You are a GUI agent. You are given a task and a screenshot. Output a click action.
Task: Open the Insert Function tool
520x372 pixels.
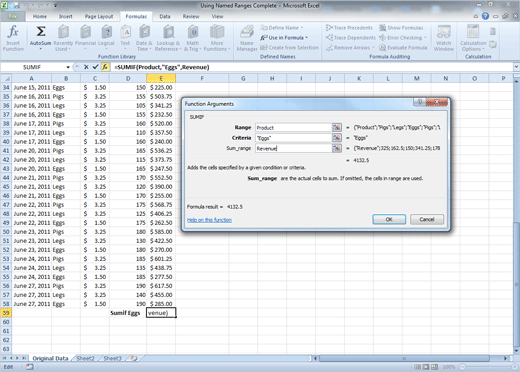pos(13,38)
